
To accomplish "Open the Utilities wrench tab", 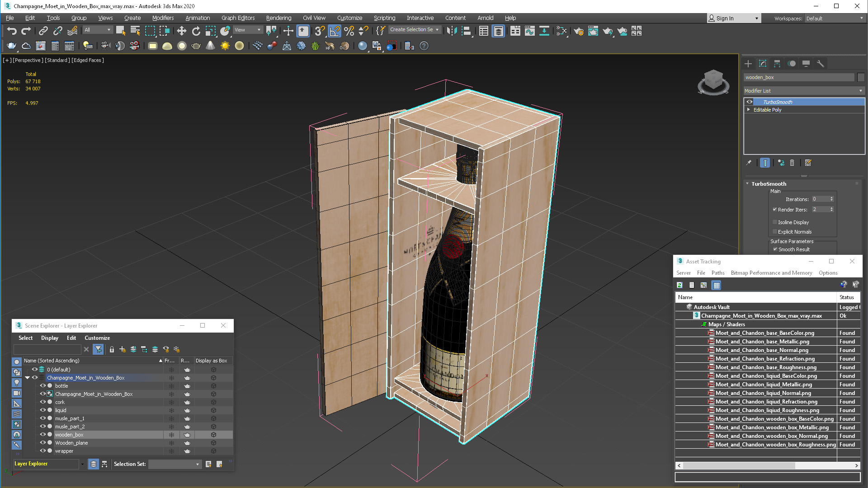I will click(x=821, y=64).
